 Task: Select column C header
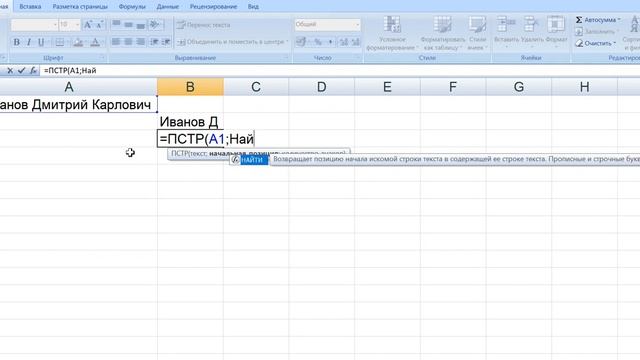tap(256, 87)
